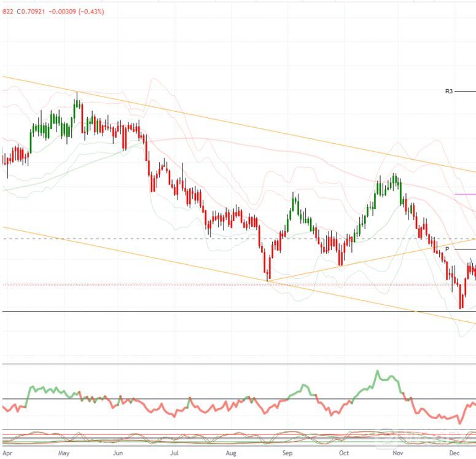Click the percentage change (-0.43%) text
The image size is (476, 459).
pos(90,11)
